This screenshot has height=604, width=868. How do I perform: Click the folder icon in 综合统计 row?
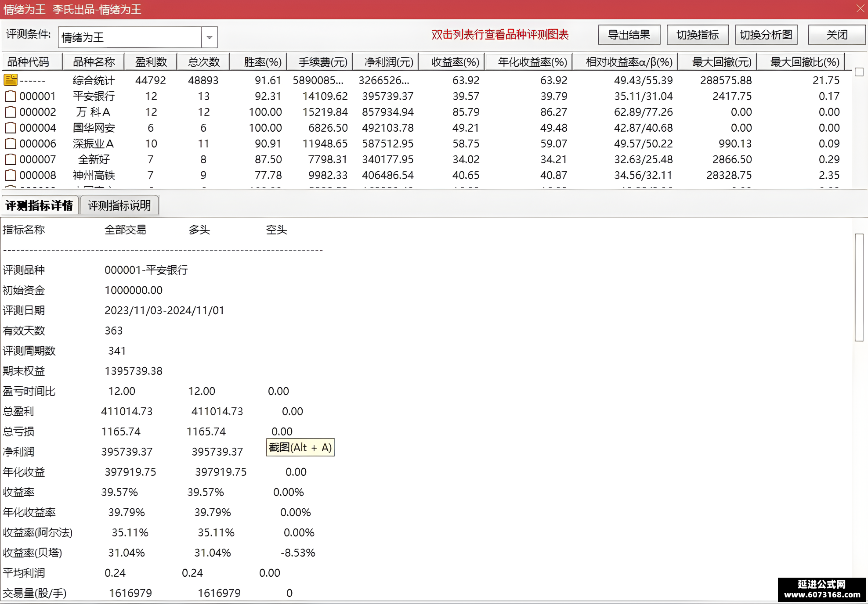click(x=11, y=80)
